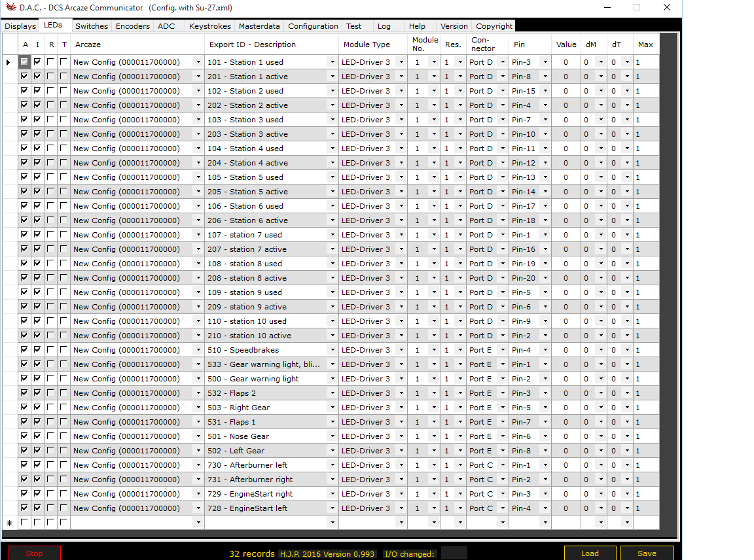Image resolution: width=754 pixels, height=560 pixels.
Task: Open Connector dropdown for Speedbrakes row
Action: 503,350
